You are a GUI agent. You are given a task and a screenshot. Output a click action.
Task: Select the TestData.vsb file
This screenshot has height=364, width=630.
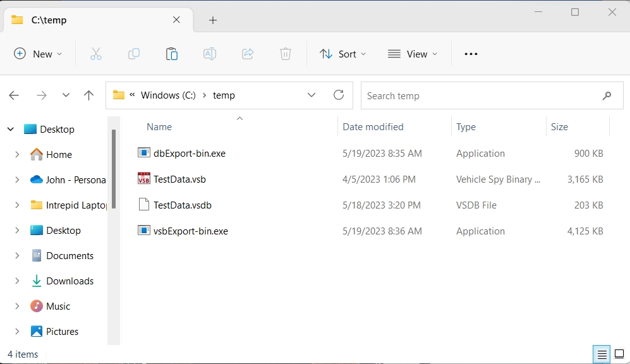pos(179,179)
